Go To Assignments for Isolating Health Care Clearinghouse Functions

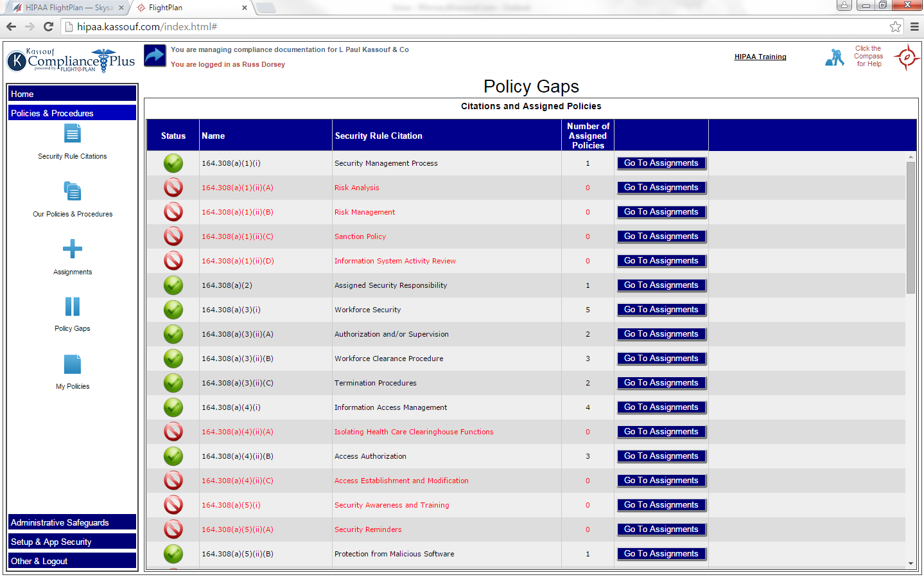point(661,432)
